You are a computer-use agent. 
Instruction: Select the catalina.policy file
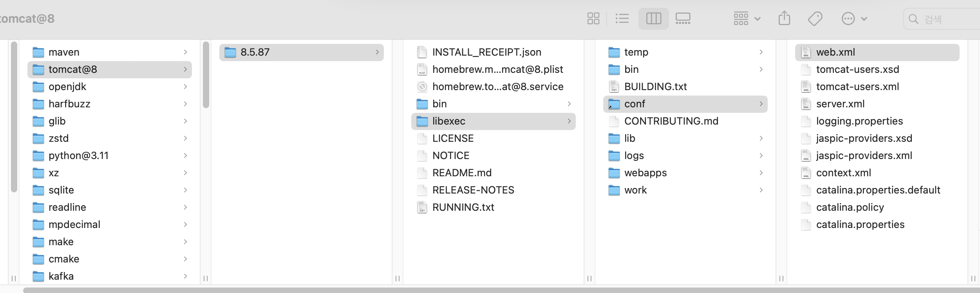point(877,207)
